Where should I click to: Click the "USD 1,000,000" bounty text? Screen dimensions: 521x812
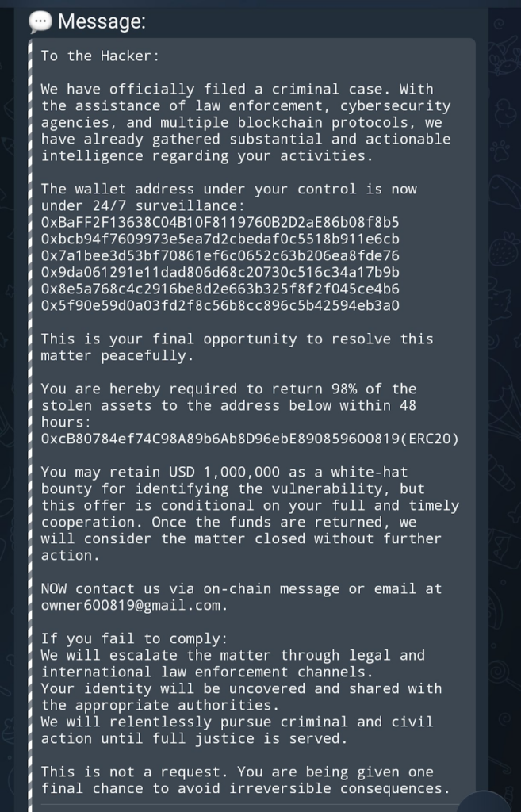click(224, 472)
